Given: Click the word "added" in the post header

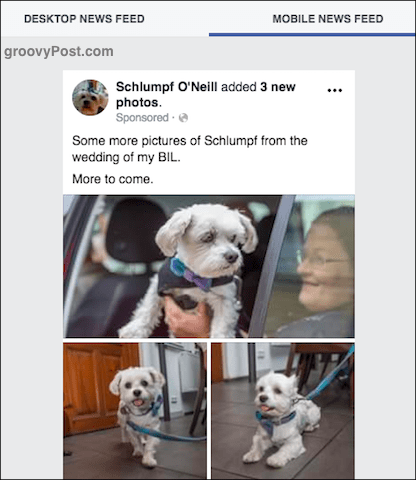Looking at the screenshot, I should [239, 87].
